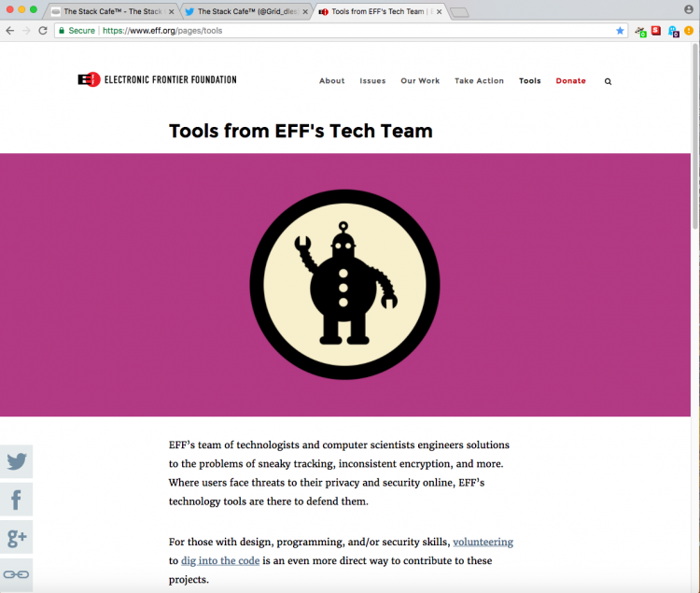Screen dimensions: 700x593
Task: Open the blue extension icon with purple badge
Action: (x=673, y=31)
